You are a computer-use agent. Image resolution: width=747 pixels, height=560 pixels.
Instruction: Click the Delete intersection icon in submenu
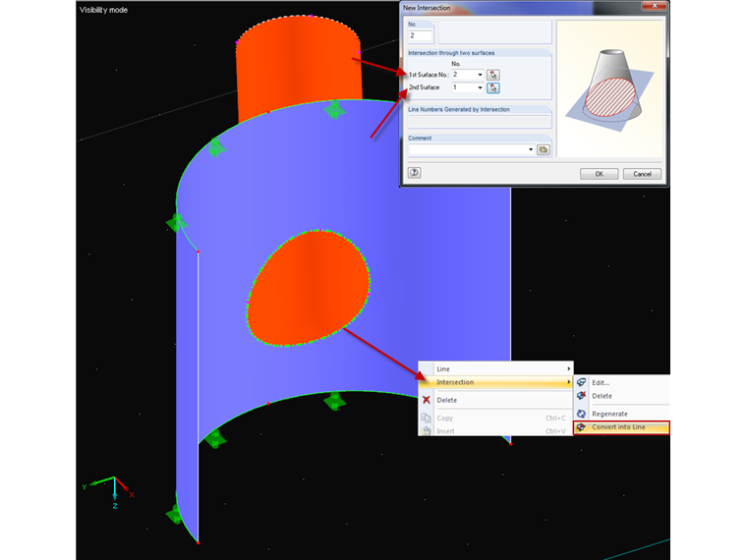(581, 396)
